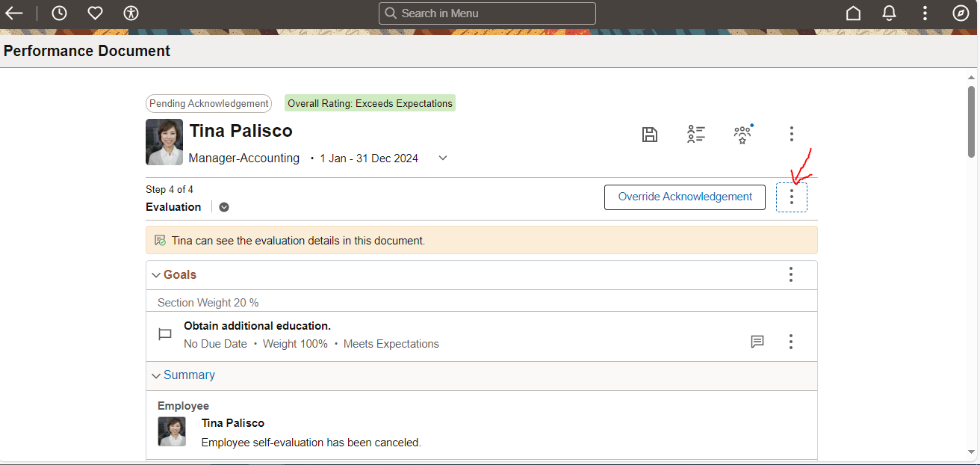Click the Override Acknowledgement button
The width and height of the screenshot is (980, 465).
click(x=684, y=197)
